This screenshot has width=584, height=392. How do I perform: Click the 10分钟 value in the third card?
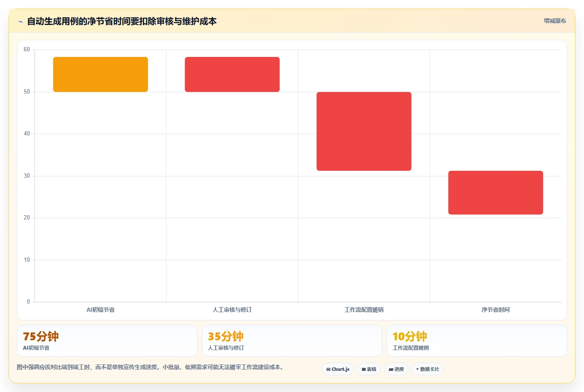(410, 336)
